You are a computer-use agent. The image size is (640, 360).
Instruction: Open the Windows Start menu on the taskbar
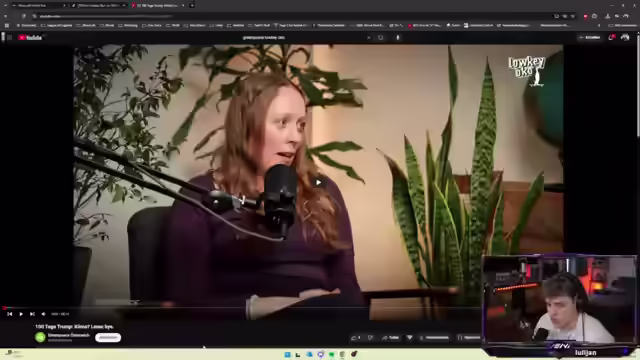[287, 354]
